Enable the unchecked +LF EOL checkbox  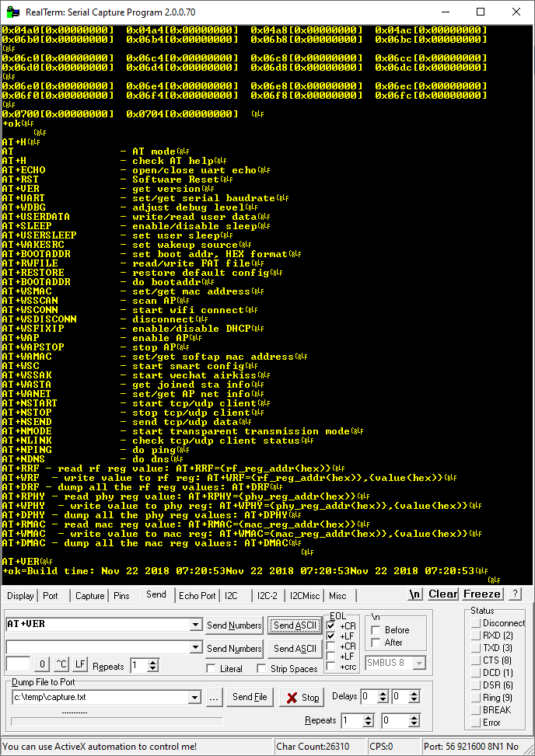click(x=331, y=657)
